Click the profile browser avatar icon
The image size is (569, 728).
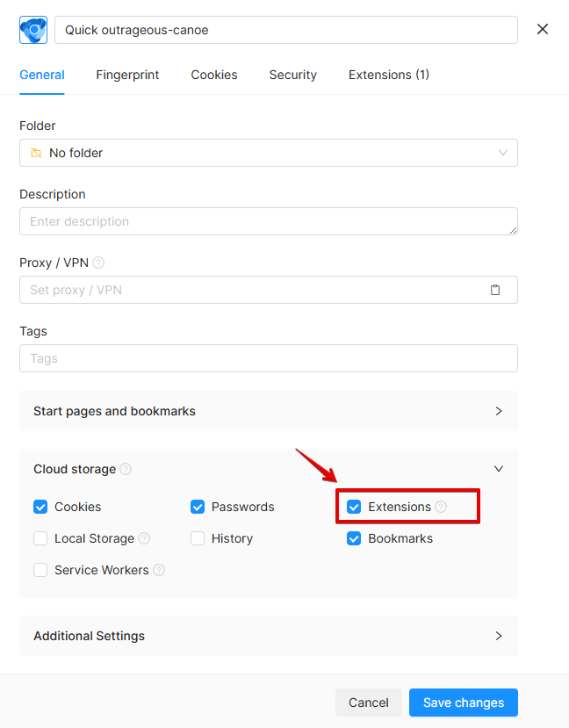click(x=33, y=30)
